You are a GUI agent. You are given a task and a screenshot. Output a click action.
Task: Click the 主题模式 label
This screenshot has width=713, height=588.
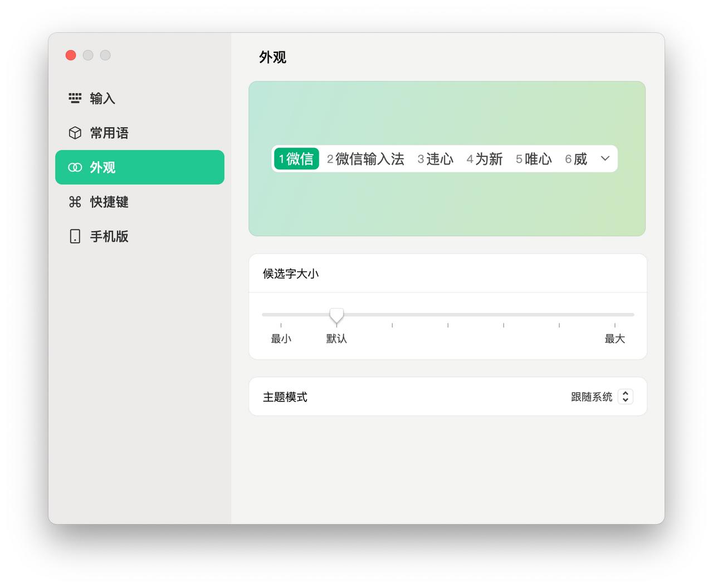tap(285, 397)
